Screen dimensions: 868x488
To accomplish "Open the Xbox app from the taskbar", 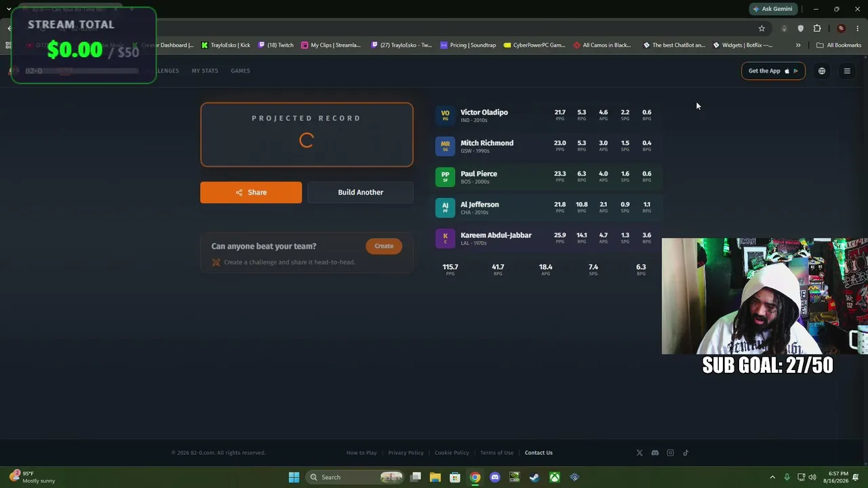I will pos(555,477).
